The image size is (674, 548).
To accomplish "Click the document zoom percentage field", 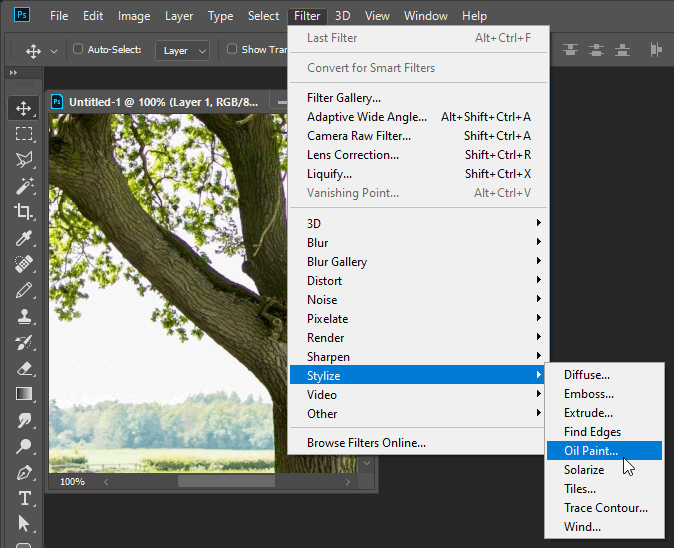I will pos(73,482).
